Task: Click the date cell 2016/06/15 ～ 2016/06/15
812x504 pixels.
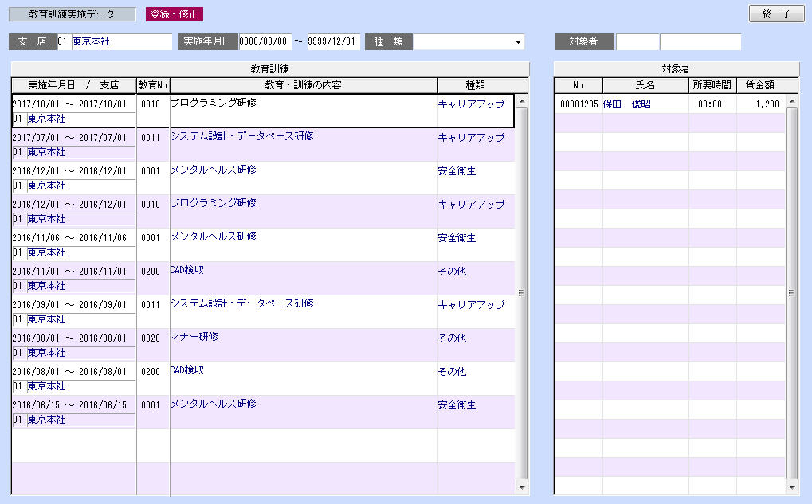Action: tap(69, 405)
